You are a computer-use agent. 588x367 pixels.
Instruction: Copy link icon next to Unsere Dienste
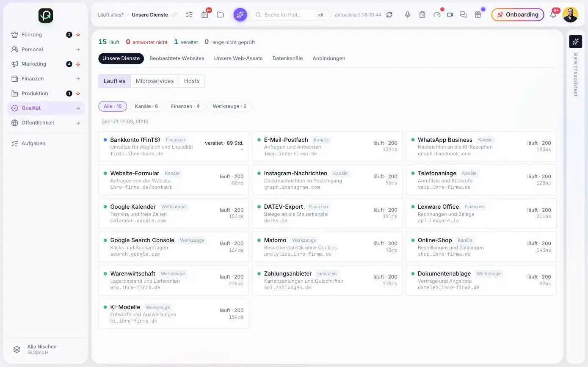[174, 15]
